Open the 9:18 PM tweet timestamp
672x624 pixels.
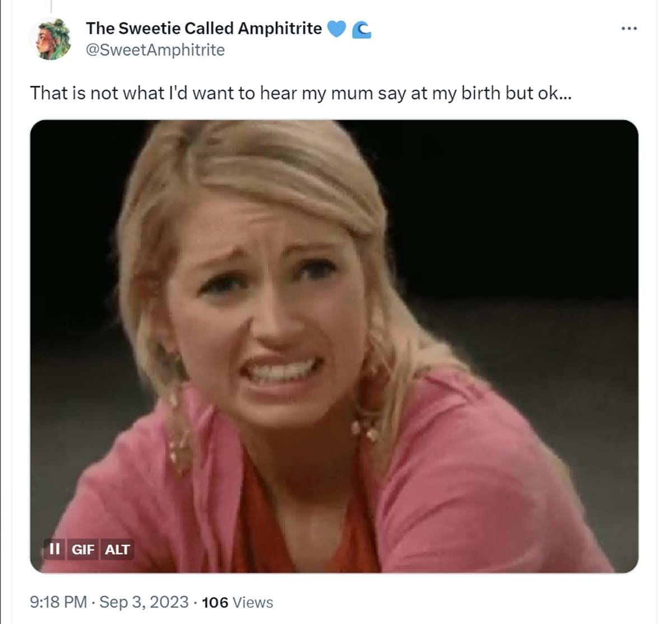[x=59, y=602]
